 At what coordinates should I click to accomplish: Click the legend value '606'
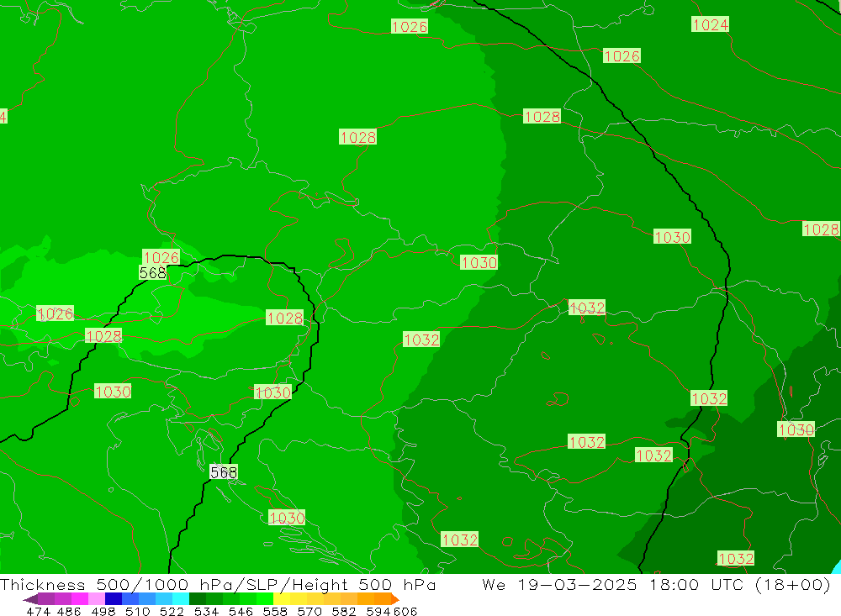click(405, 611)
